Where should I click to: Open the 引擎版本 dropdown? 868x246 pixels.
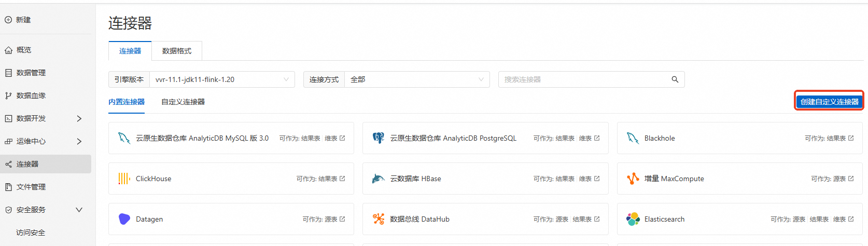(222, 79)
